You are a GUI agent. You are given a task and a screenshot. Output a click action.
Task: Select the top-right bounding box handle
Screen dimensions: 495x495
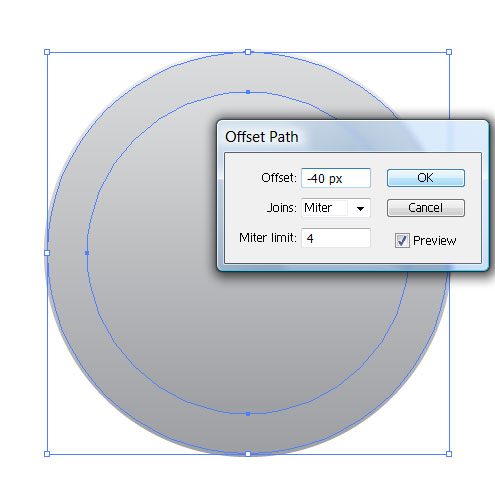tap(449, 52)
